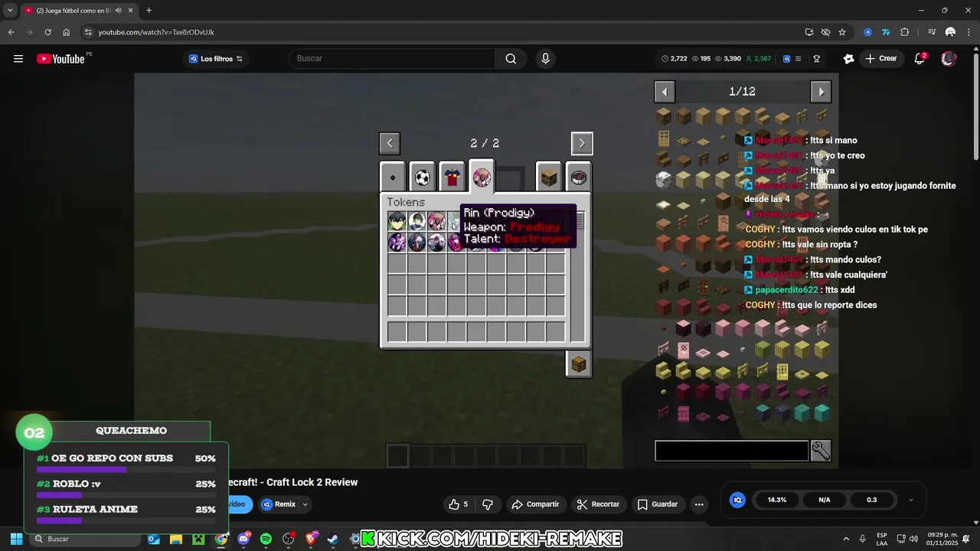Open Chrome three-dot menu
The width and height of the screenshot is (980, 551).
pos(967,32)
